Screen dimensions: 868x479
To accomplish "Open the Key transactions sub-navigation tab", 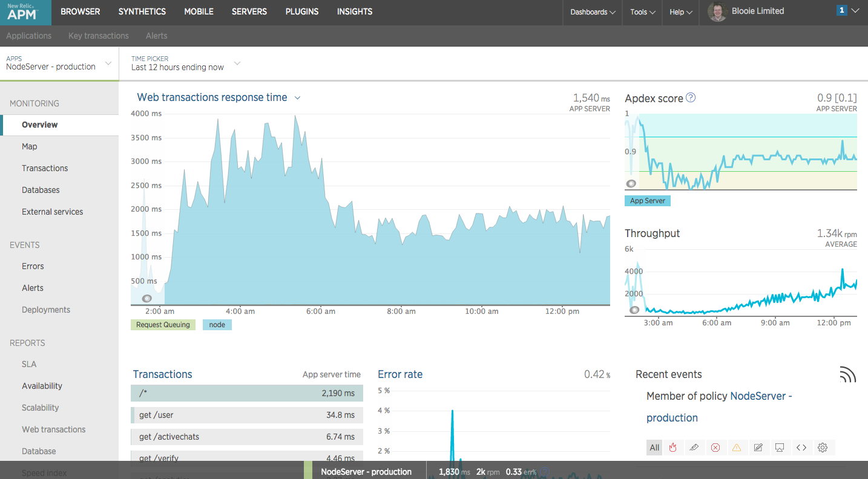I will tap(99, 36).
